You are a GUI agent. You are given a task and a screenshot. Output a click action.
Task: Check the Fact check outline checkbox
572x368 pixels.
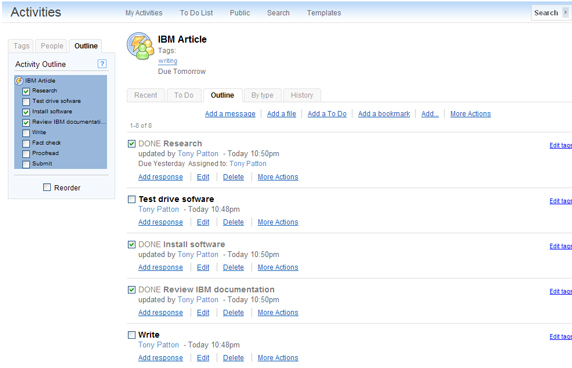pos(26,143)
